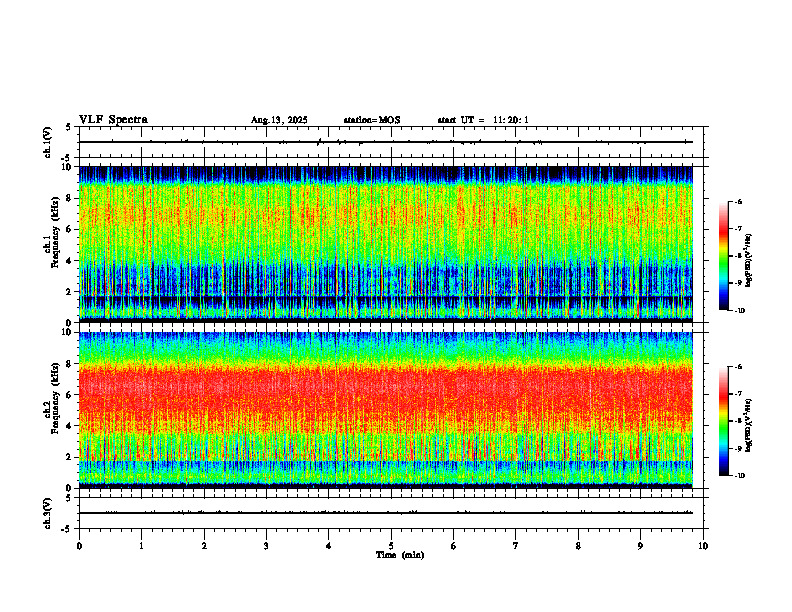Click the "10" tick on ch.2 frequency axis
This screenshot has height=612, width=792.
point(67,332)
